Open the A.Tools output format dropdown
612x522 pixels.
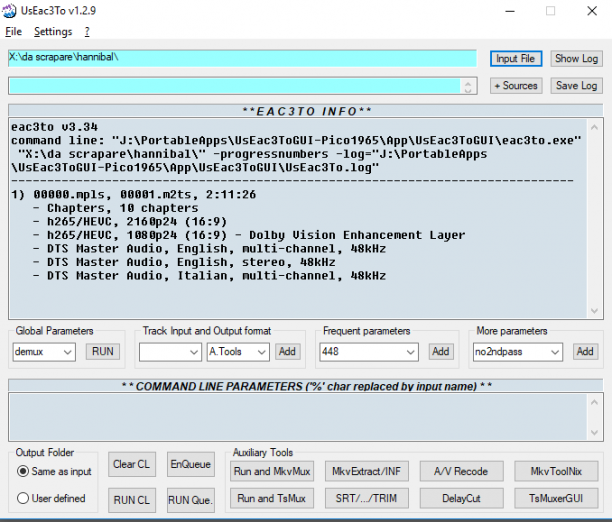[x=238, y=352]
